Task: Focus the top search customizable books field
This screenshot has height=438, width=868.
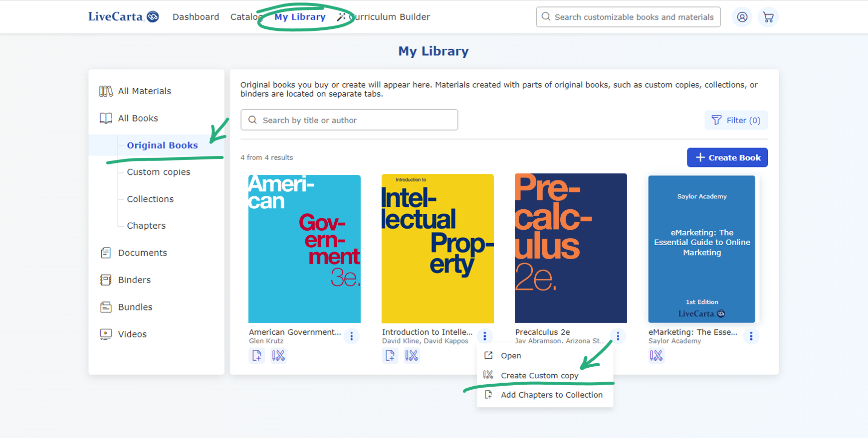Action: click(x=628, y=17)
